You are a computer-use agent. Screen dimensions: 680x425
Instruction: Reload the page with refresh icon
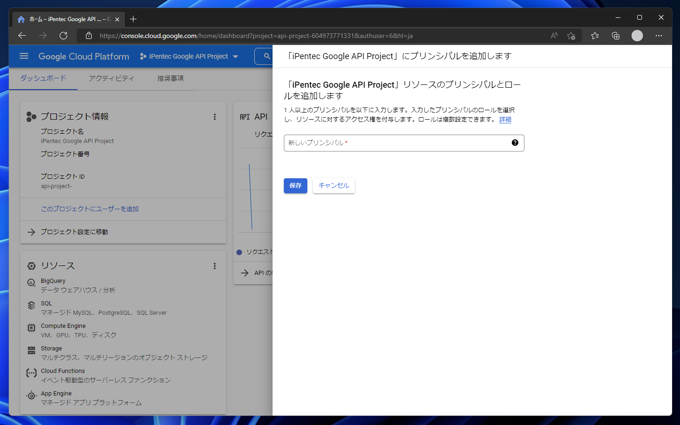63,36
